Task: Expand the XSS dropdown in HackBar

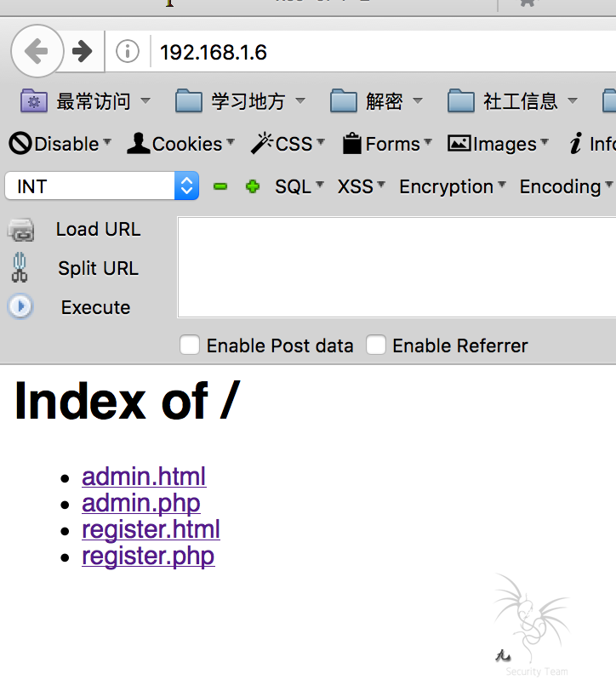Action: coord(361,187)
